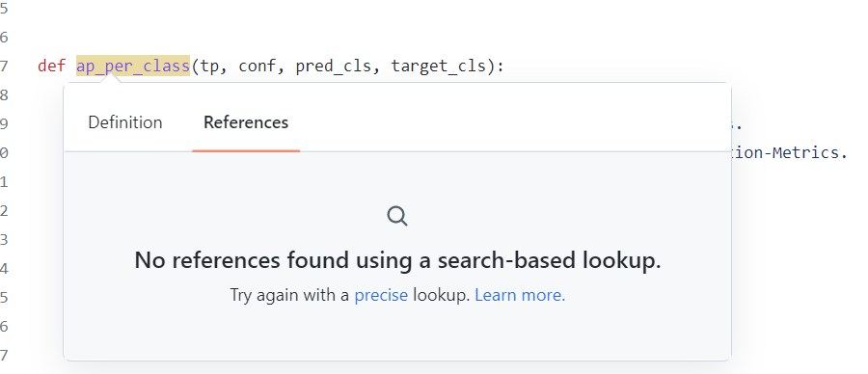Follow the Learn more link

(x=520, y=295)
